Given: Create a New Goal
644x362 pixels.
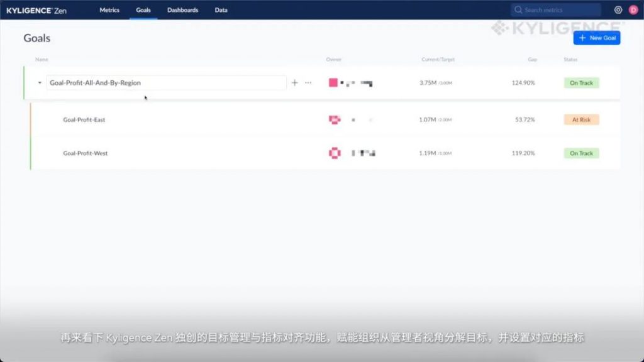Looking at the screenshot, I should pos(597,38).
